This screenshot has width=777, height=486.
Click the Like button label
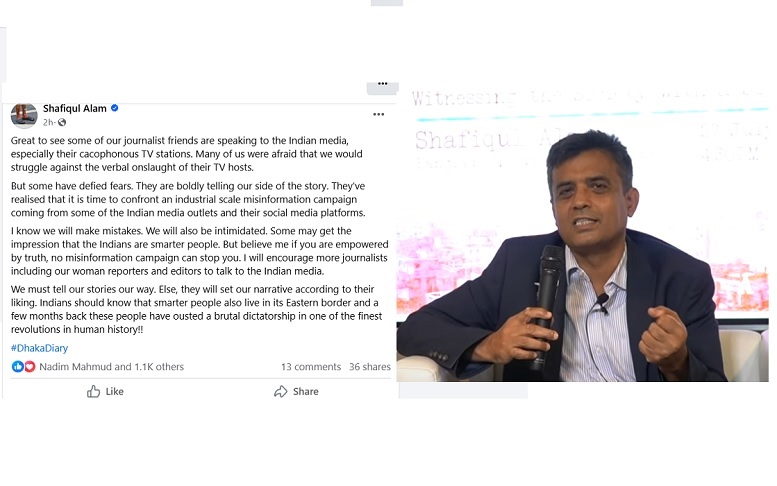click(114, 391)
